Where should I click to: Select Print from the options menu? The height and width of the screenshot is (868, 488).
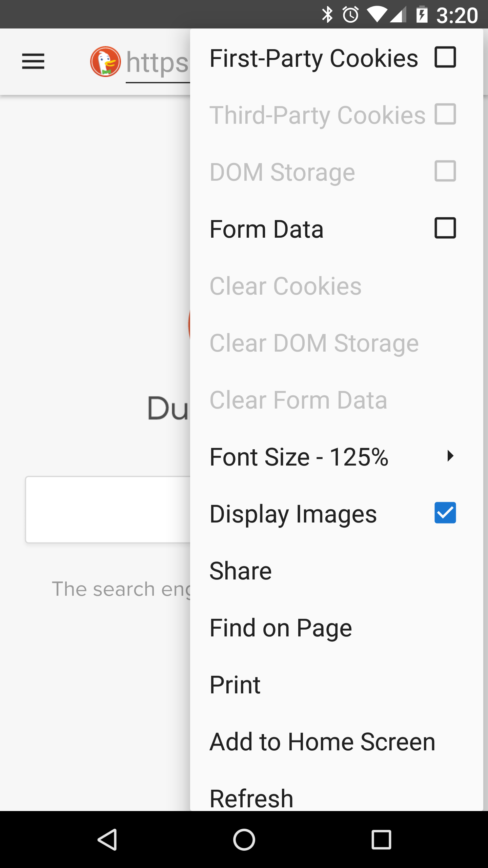point(337,684)
